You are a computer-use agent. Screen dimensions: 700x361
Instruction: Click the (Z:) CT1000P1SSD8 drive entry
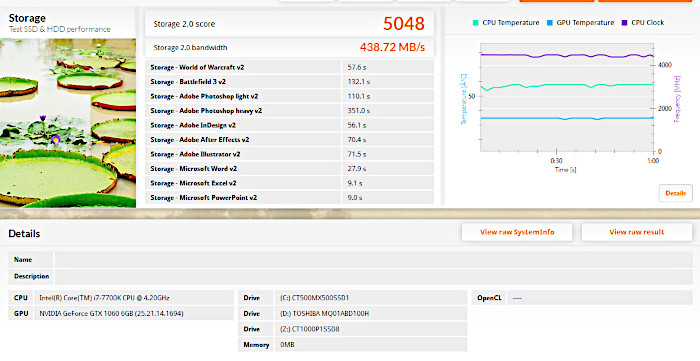[371, 329]
